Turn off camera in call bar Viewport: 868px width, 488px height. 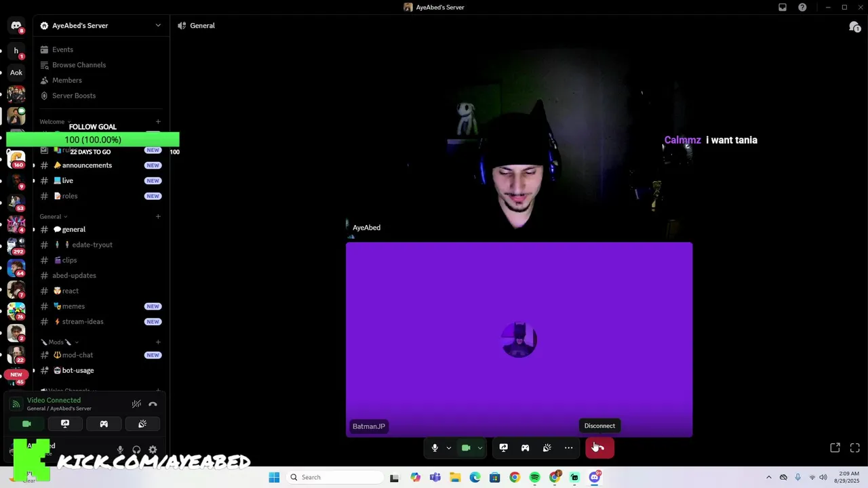(x=466, y=448)
